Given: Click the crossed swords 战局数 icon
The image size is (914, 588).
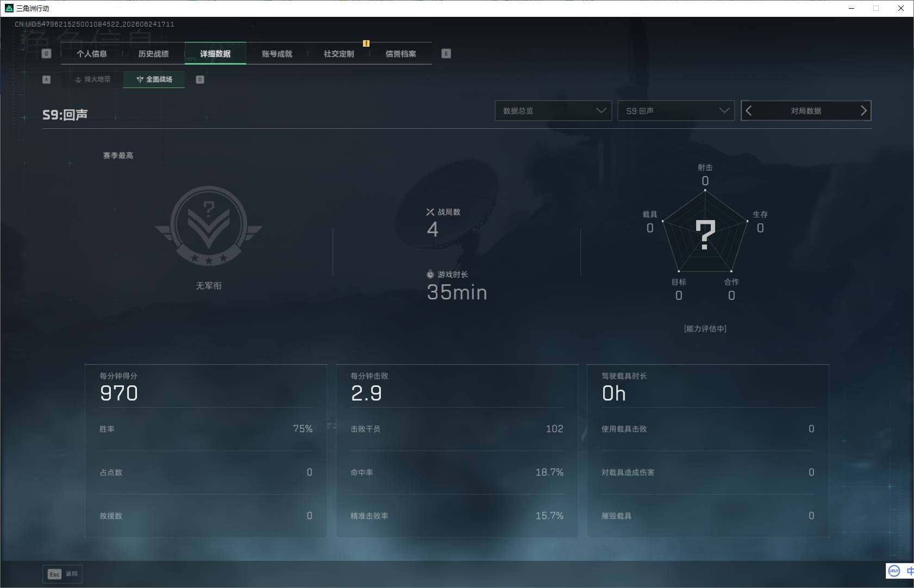Looking at the screenshot, I should click(x=430, y=212).
